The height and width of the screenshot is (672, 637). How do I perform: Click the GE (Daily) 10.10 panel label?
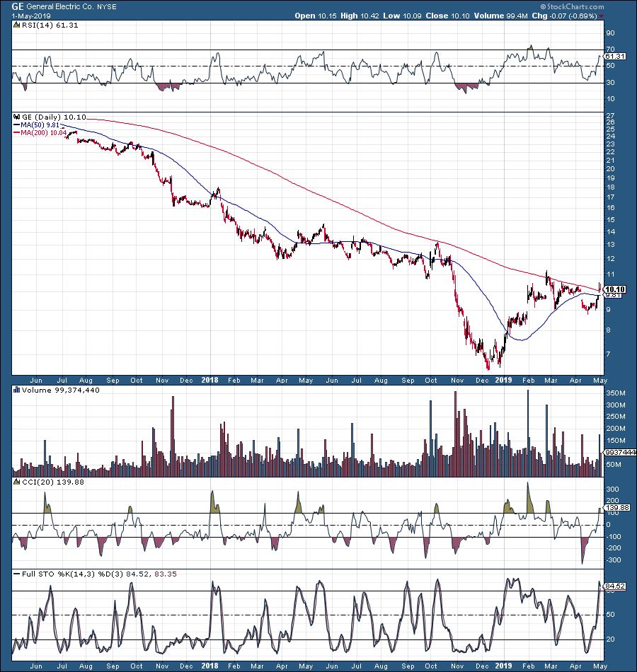click(x=54, y=117)
